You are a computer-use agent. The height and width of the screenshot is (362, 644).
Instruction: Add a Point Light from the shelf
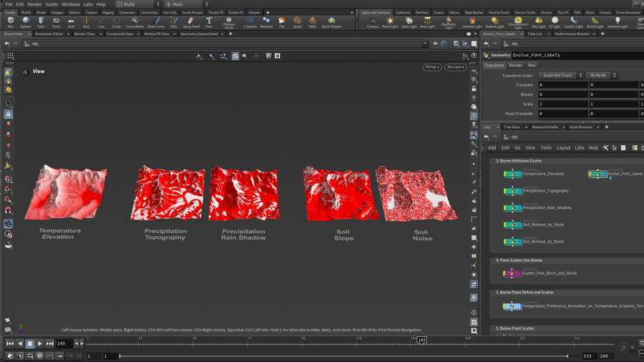coord(390,22)
